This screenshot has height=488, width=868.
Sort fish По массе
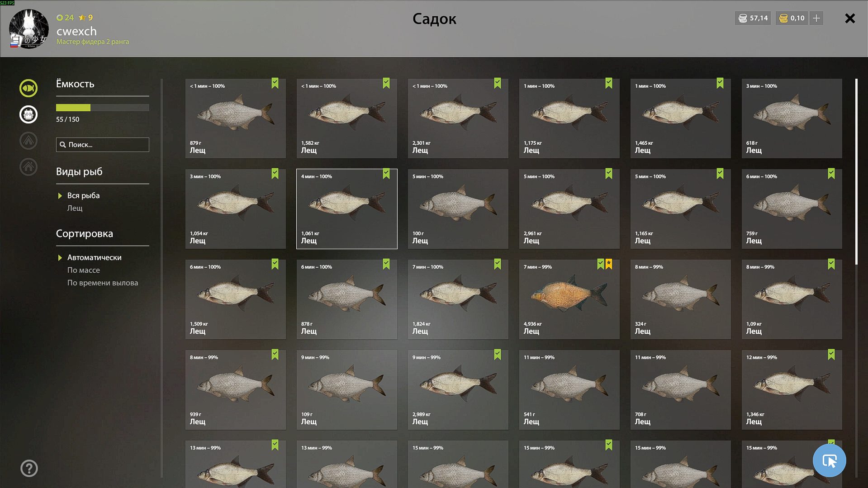pyautogui.click(x=84, y=270)
